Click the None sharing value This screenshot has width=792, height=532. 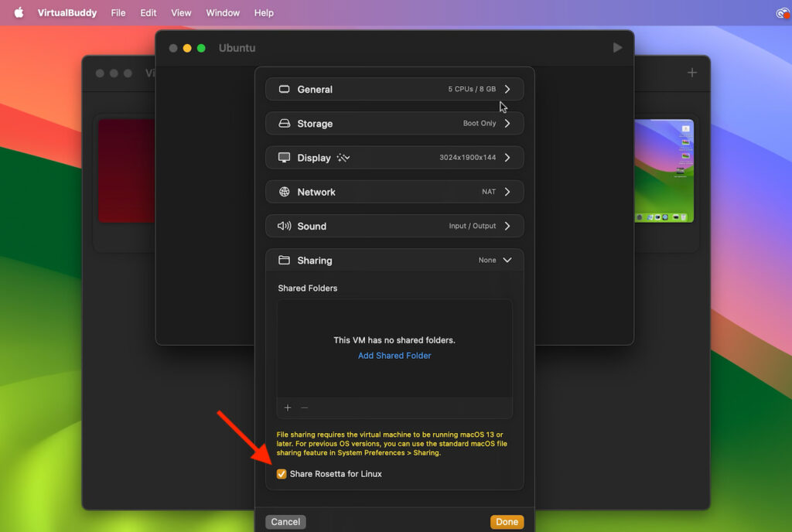click(487, 261)
